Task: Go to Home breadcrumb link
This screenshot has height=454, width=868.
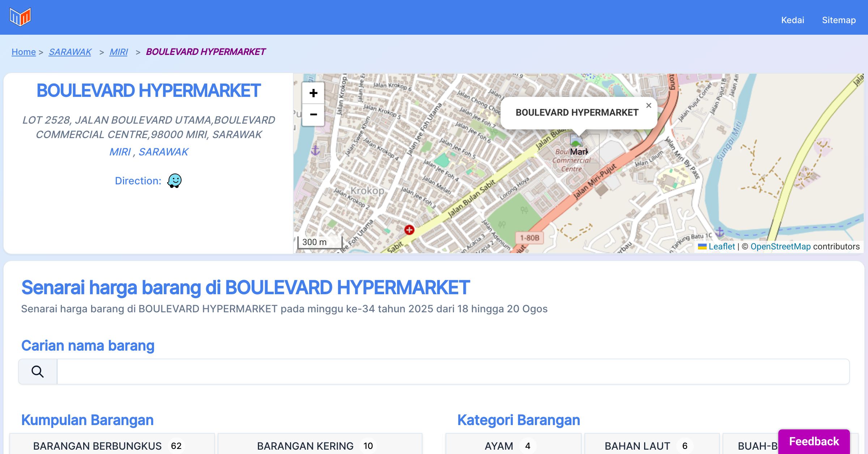Action: [24, 52]
